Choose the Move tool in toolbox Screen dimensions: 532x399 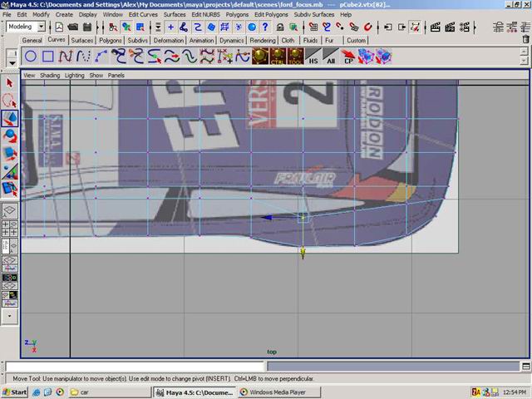10,119
